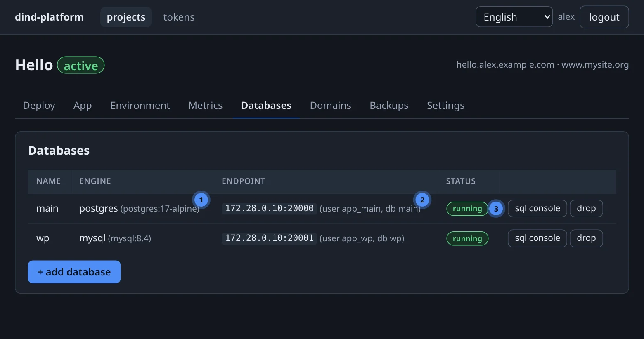
Task: Open the Backups tab
Action: [389, 106]
